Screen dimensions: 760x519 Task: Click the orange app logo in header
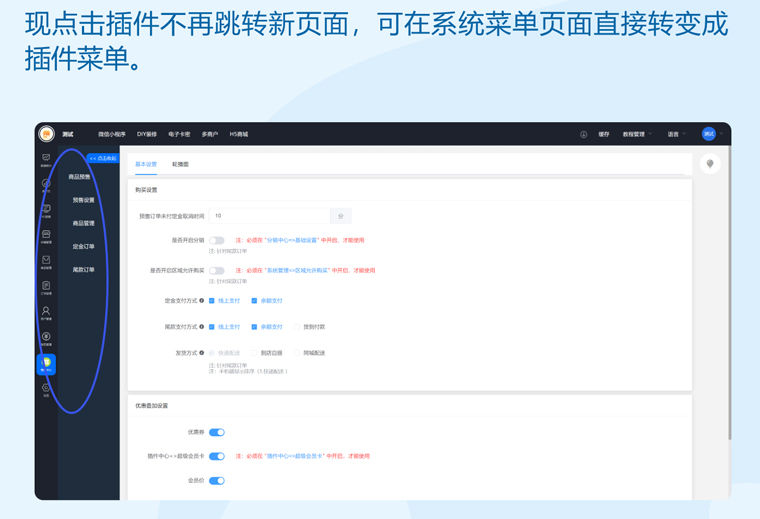(x=46, y=134)
